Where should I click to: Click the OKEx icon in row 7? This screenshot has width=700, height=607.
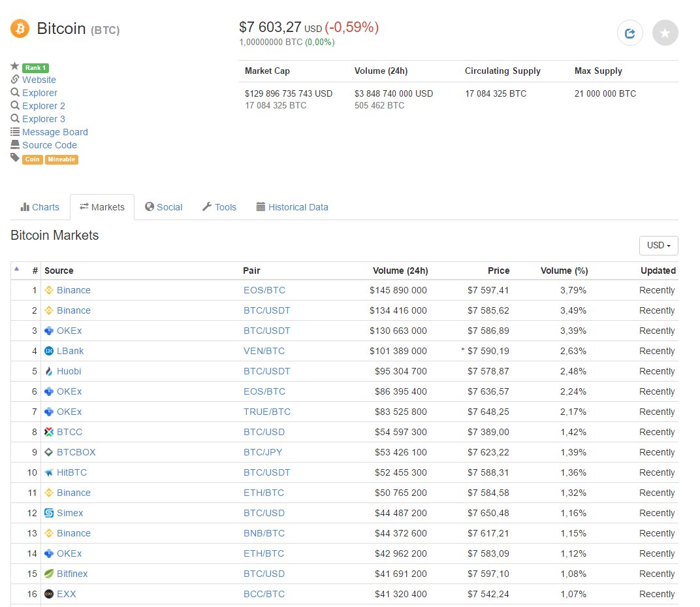(49, 412)
